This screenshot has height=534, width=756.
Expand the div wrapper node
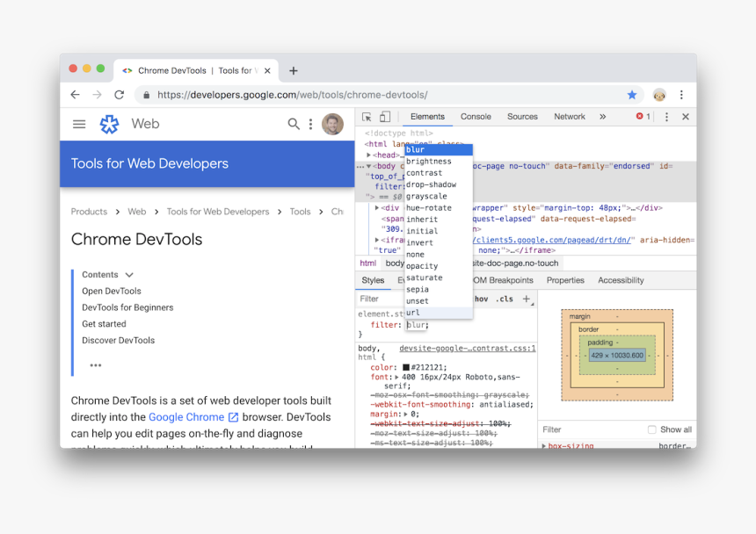(377, 208)
